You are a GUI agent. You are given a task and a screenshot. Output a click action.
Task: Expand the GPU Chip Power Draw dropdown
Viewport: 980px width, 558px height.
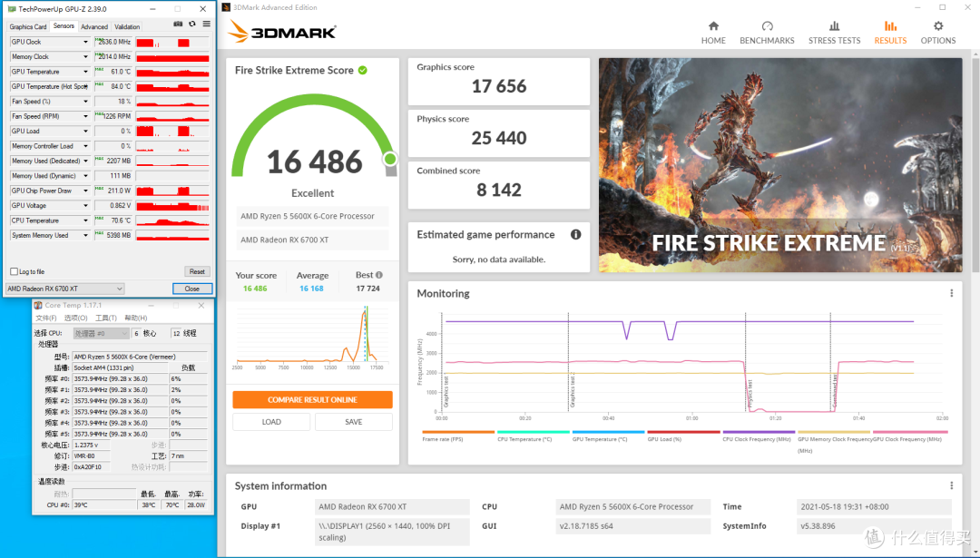(85, 191)
